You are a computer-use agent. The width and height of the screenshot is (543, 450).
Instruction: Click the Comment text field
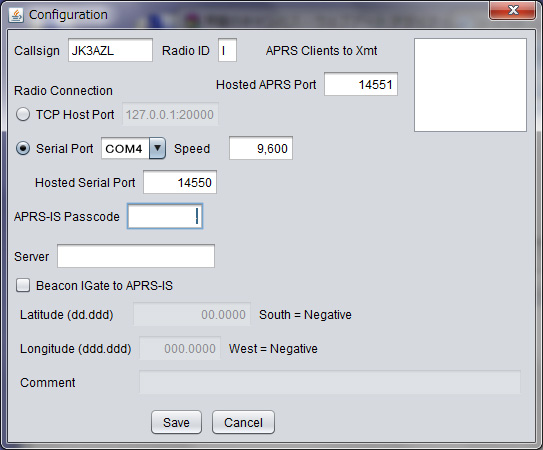(x=330, y=382)
